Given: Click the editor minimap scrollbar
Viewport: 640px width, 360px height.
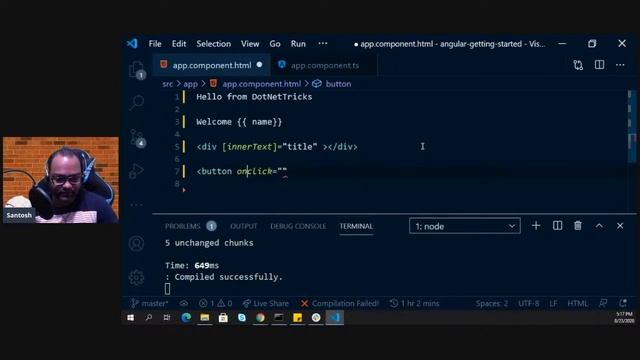Looking at the screenshot, I should (x=632, y=127).
